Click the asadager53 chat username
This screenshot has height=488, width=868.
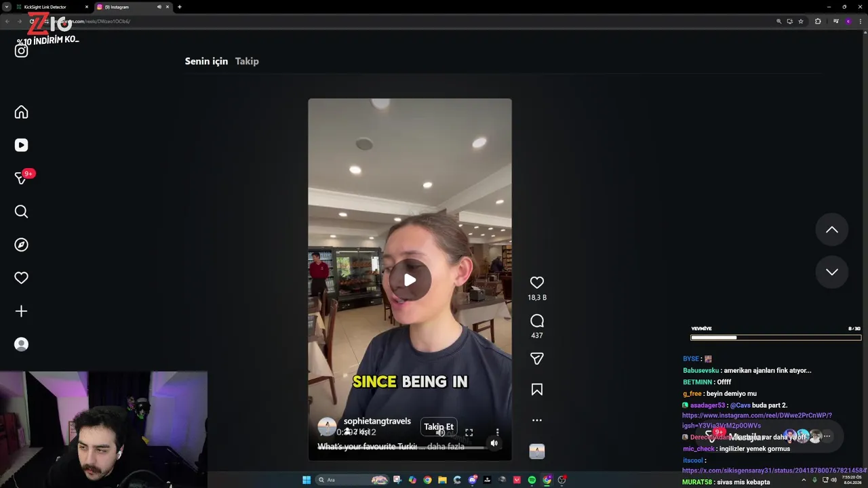click(707, 405)
